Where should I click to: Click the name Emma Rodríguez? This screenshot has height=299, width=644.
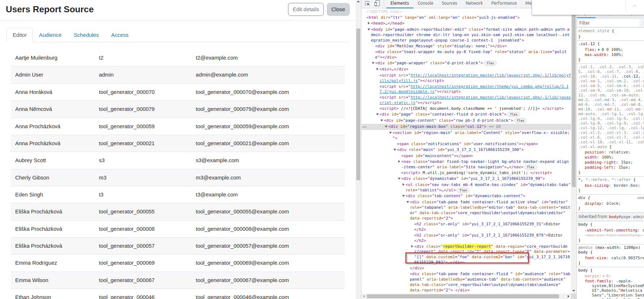36,263
